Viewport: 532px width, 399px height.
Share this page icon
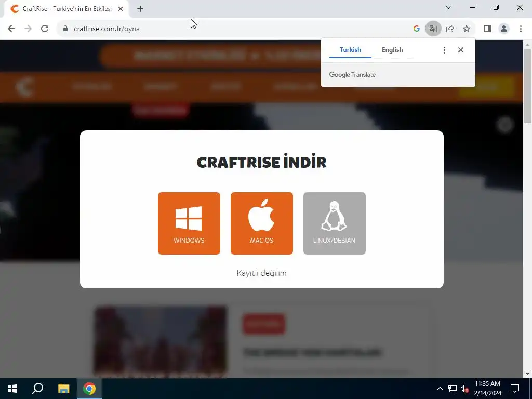[450, 29]
